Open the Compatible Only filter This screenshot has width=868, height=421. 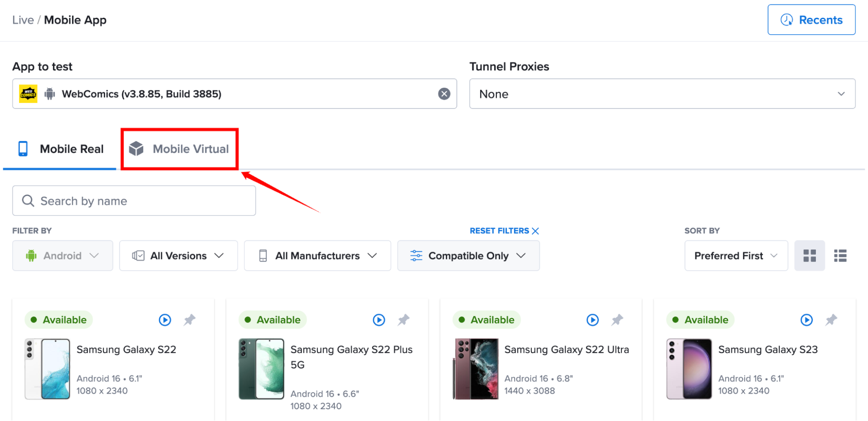[469, 256]
